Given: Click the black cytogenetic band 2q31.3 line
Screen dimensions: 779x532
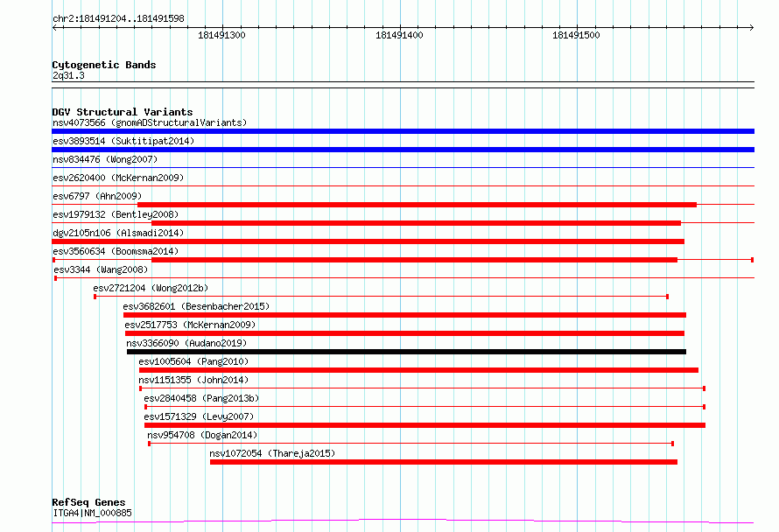Looking at the screenshot, I should 403,85.
